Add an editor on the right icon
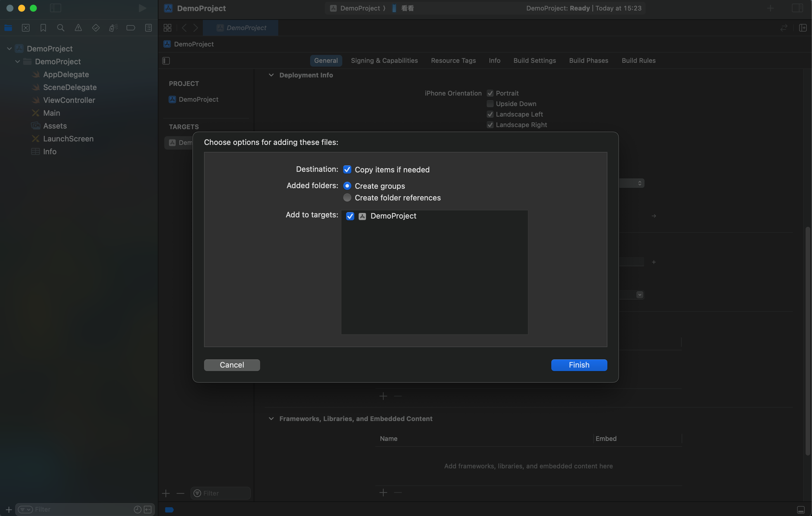Viewport: 812px width, 516px height. (803, 28)
